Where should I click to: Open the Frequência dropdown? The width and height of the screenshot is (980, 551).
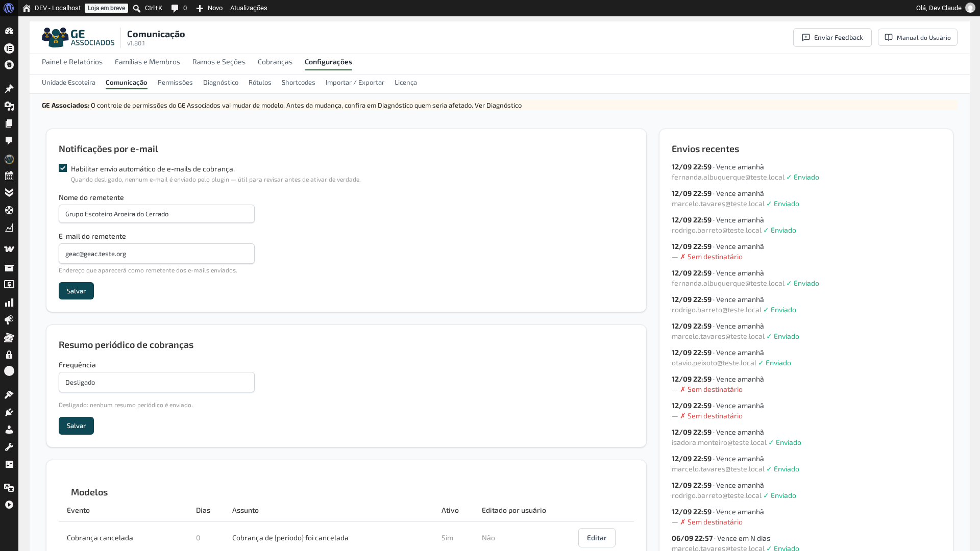pyautogui.click(x=156, y=382)
